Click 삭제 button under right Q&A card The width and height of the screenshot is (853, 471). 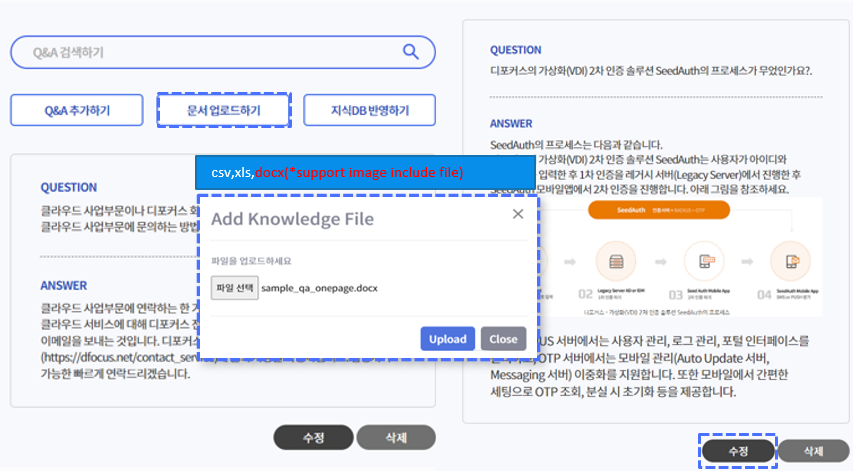[x=813, y=451]
